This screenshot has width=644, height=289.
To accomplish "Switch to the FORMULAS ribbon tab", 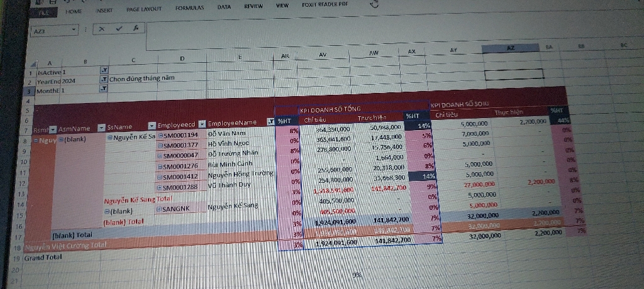I will tap(189, 9).
